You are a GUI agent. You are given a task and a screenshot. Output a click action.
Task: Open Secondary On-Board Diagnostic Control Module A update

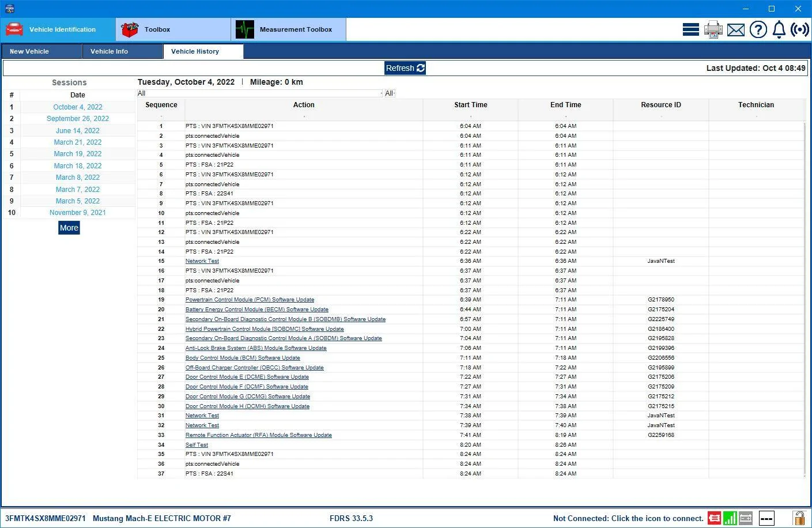point(284,338)
